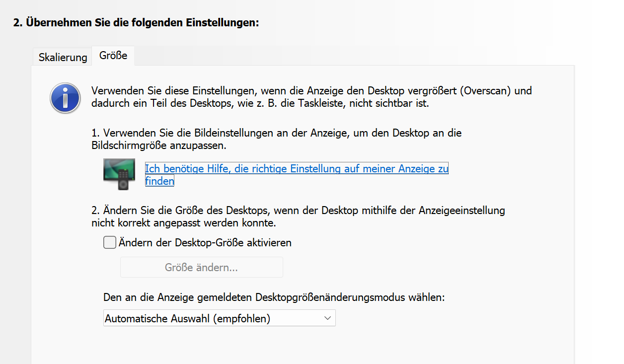This screenshot has height=364, width=624.
Task: Click the TV with remote control icon
Action: pos(119,174)
